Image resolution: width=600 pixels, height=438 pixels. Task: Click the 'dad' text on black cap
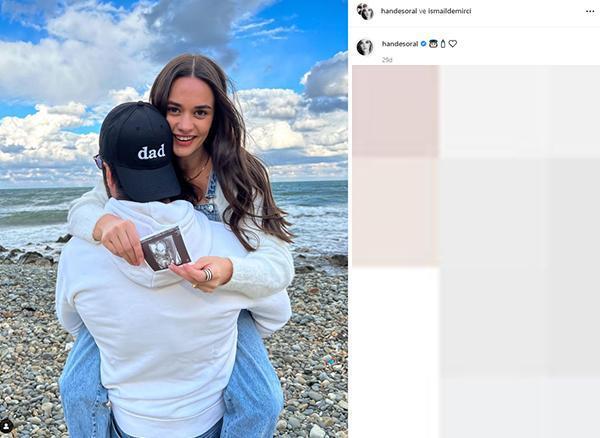click(x=152, y=152)
